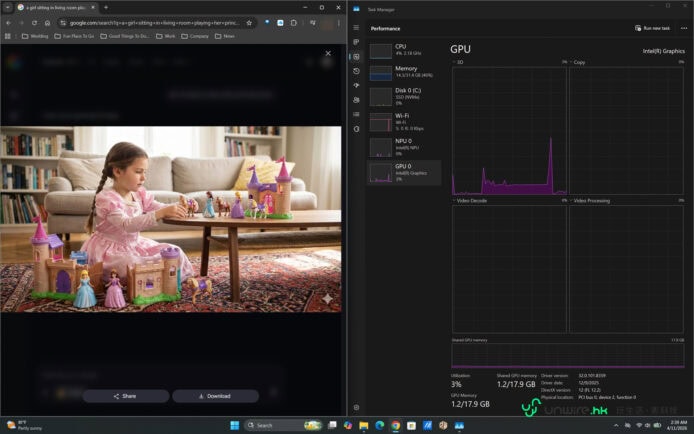This screenshot has height=434, width=694.
Task: Open Task Manager icon on the taskbar
Action: 459,425
